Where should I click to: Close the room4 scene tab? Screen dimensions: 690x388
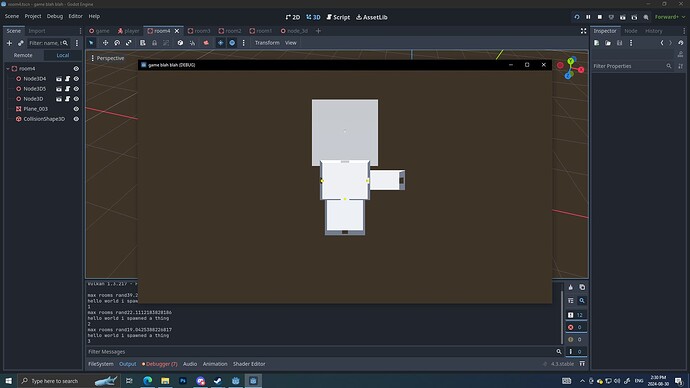click(177, 31)
